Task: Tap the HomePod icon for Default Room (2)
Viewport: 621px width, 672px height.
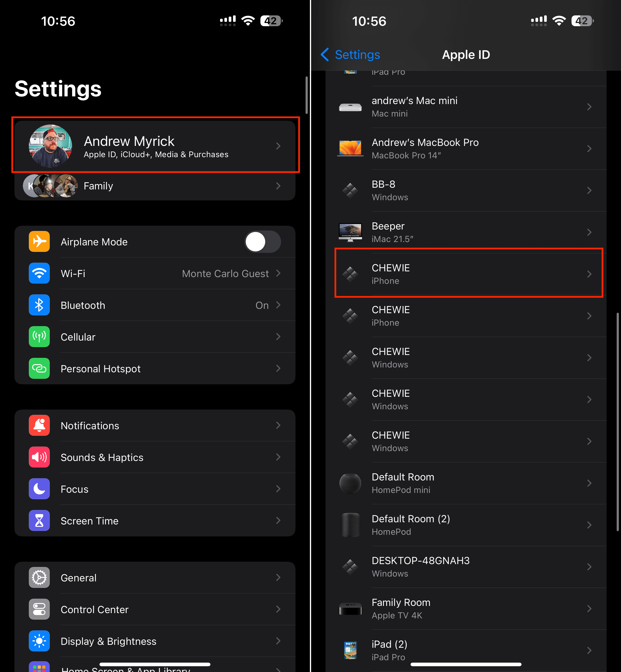Action: (x=350, y=525)
